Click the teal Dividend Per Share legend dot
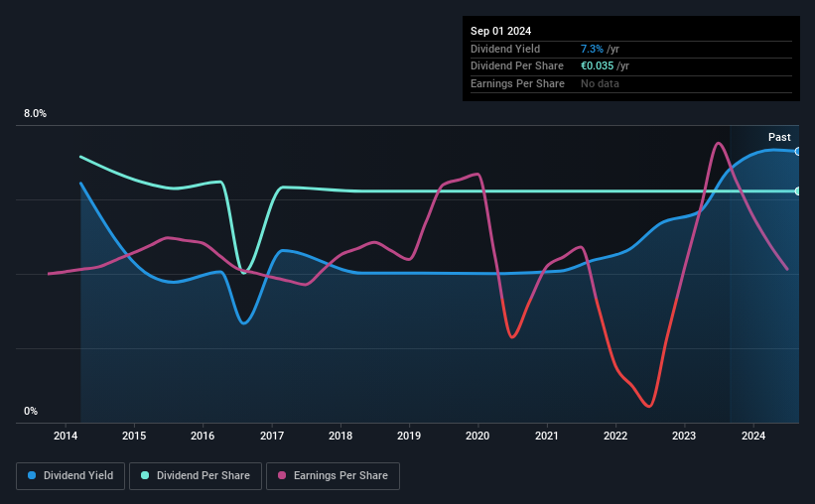815x504 pixels. coord(145,475)
